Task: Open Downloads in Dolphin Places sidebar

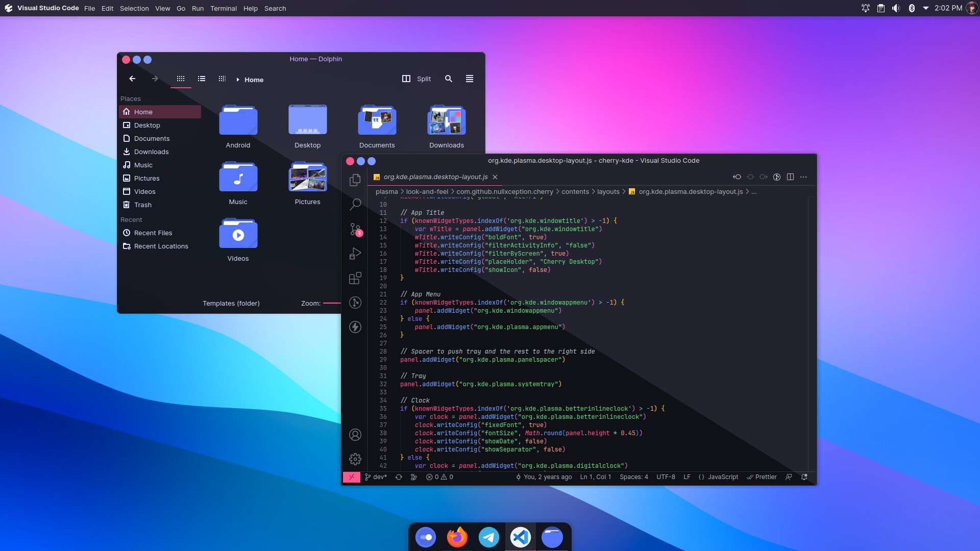Action: pyautogui.click(x=151, y=152)
